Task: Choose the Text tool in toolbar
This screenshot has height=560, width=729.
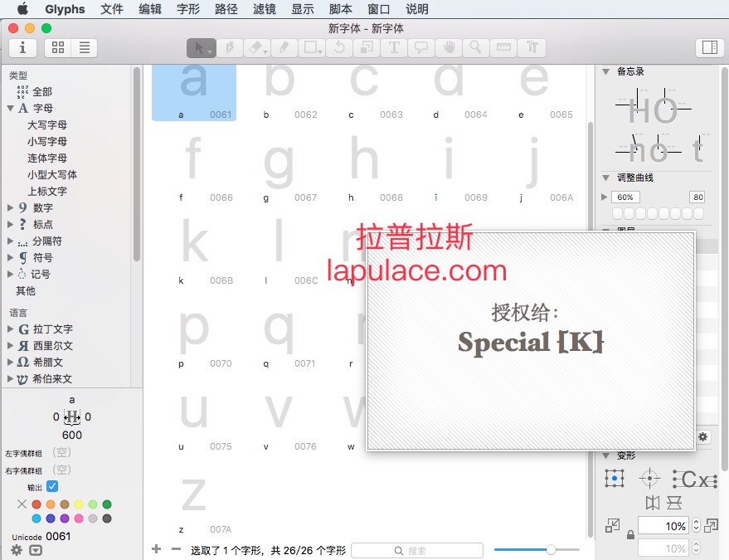Action: pyautogui.click(x=394, y=48)
